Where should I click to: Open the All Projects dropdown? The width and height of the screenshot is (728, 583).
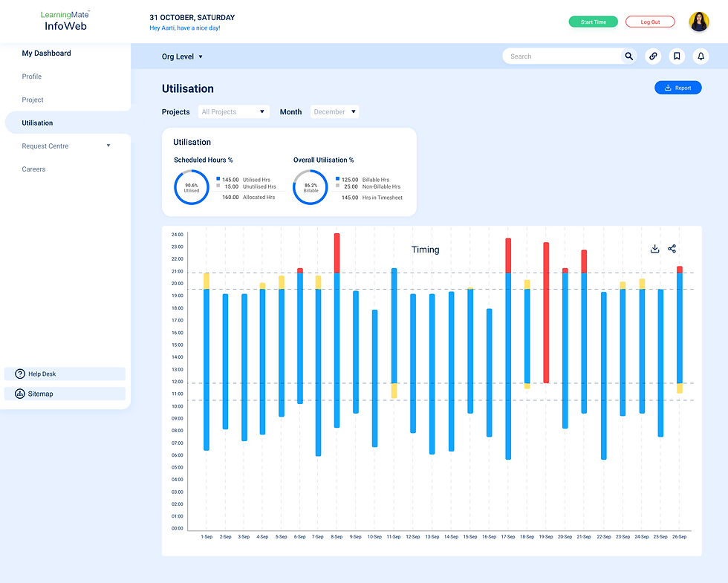pos(233,112)
